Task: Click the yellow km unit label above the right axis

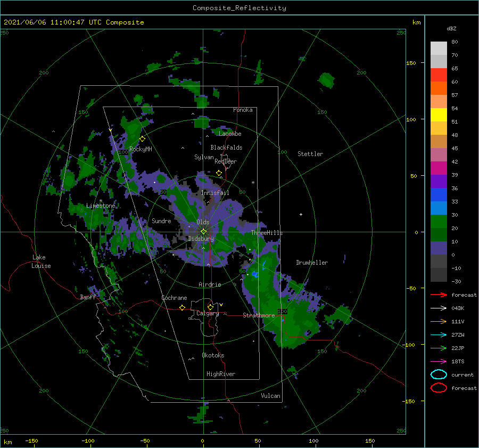Action: 416,22
